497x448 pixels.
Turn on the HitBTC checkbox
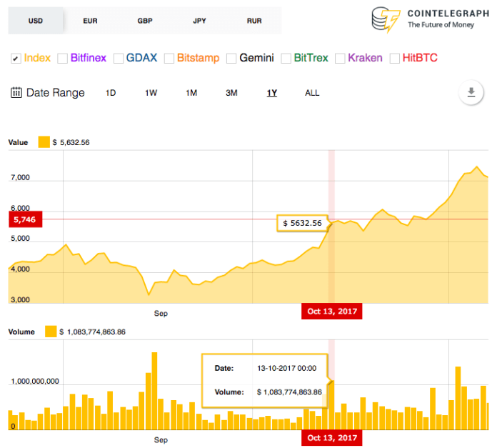394,58
